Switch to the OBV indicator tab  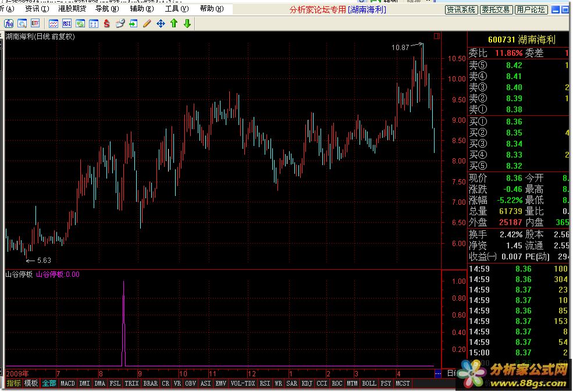pos(190,383)
